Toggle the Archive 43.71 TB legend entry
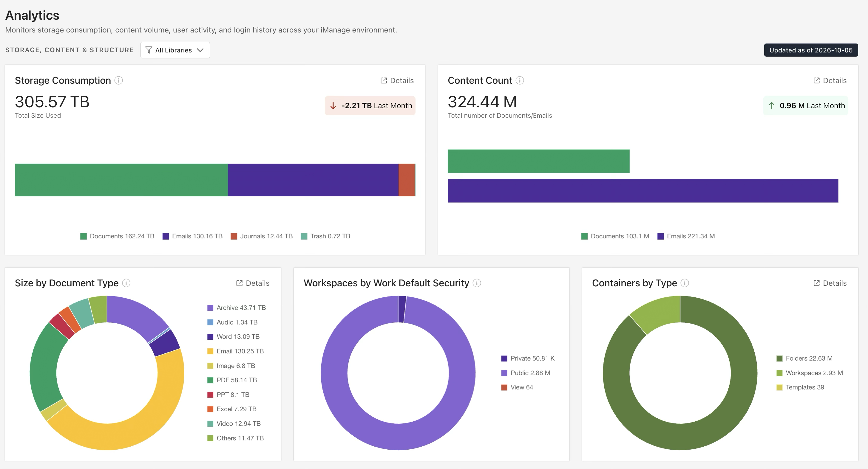The height and width of the screenshot is (469, 868). point(236,308)
